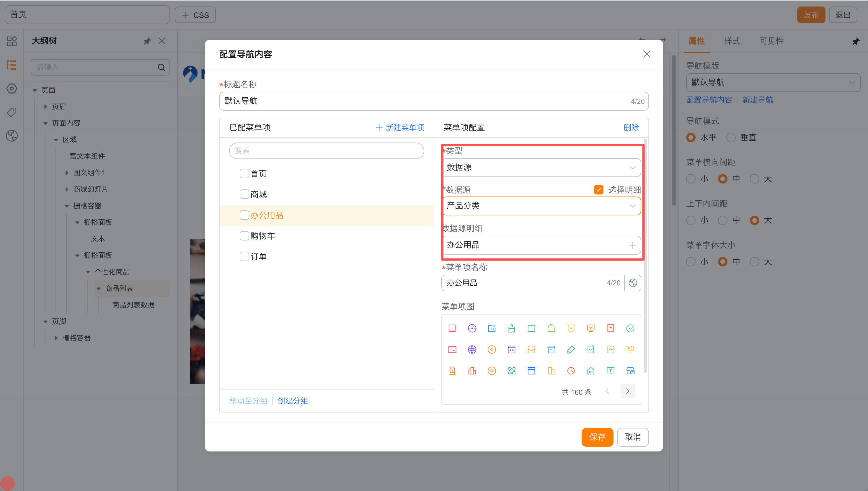This screenshot has width=868, height=491.
Task: Expand the 产品分类 data source dropdown
Action: pos(541,206)
